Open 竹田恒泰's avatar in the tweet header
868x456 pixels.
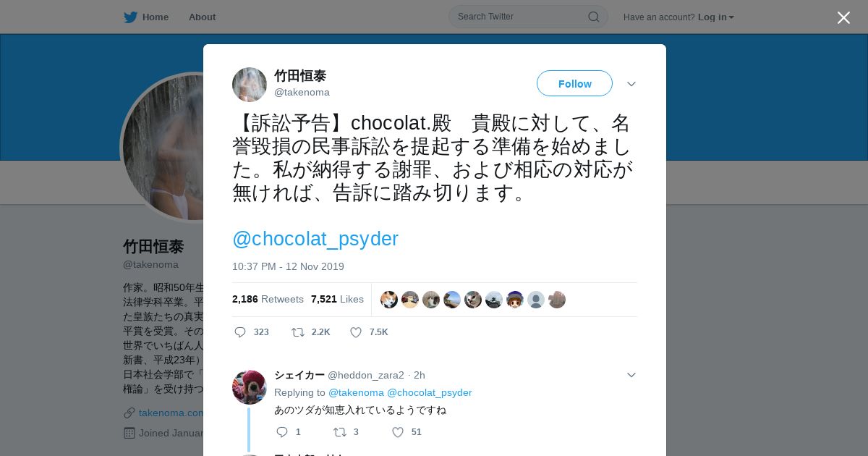pyautogui.click(x=250, y=85)
